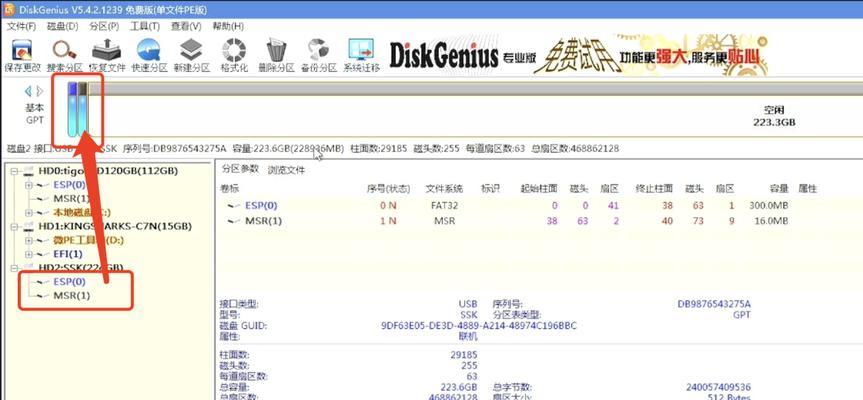Screen dimensions: 863x400
Task: Open the 查看(V) menu
Action: [x=186, y=26]
